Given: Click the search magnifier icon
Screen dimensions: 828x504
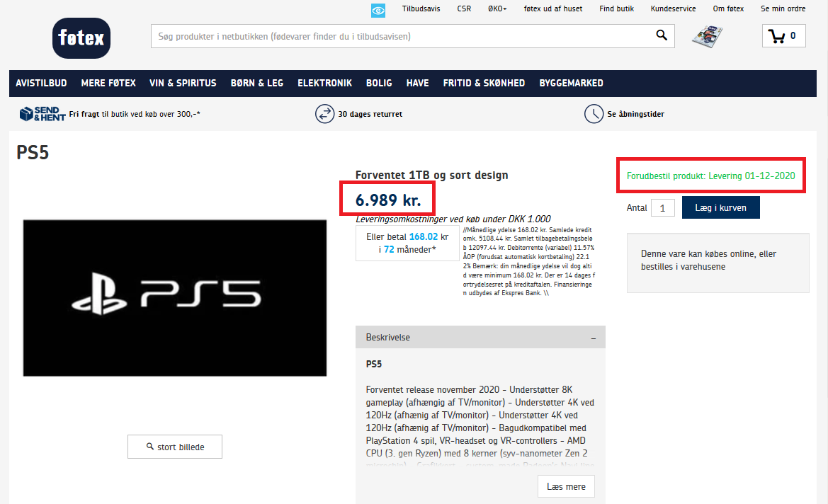Looking at the screenshot, I should (x=662, y=36).
